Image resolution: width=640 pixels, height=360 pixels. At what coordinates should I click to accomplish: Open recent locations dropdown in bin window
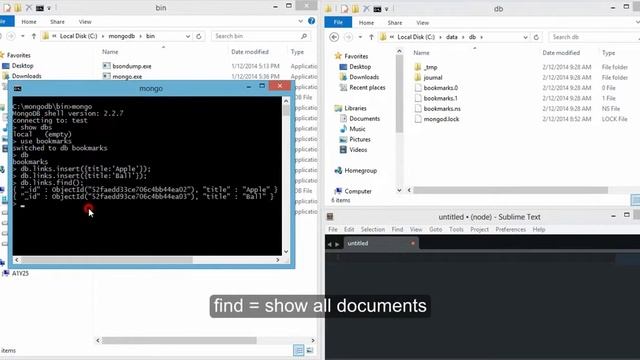[22, 36]
